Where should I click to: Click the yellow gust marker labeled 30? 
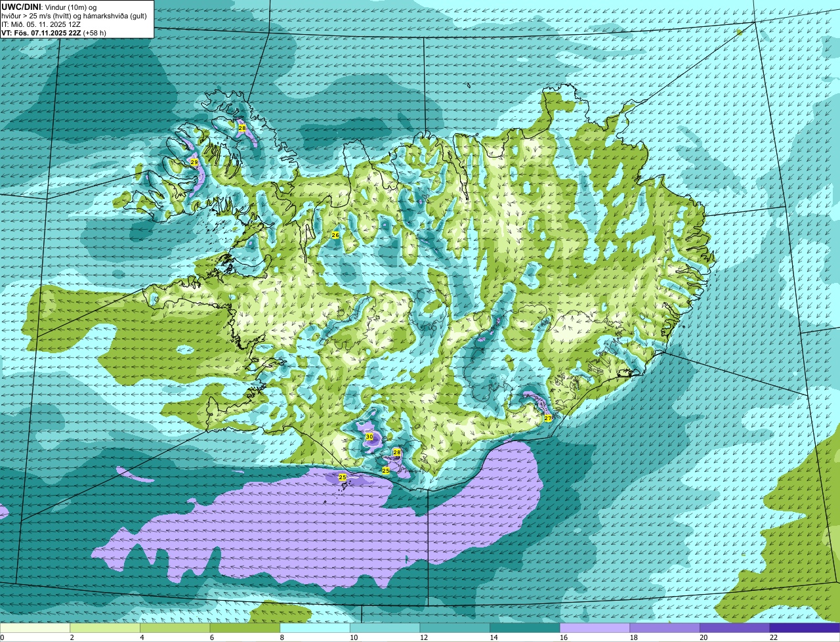click(369, 437)
